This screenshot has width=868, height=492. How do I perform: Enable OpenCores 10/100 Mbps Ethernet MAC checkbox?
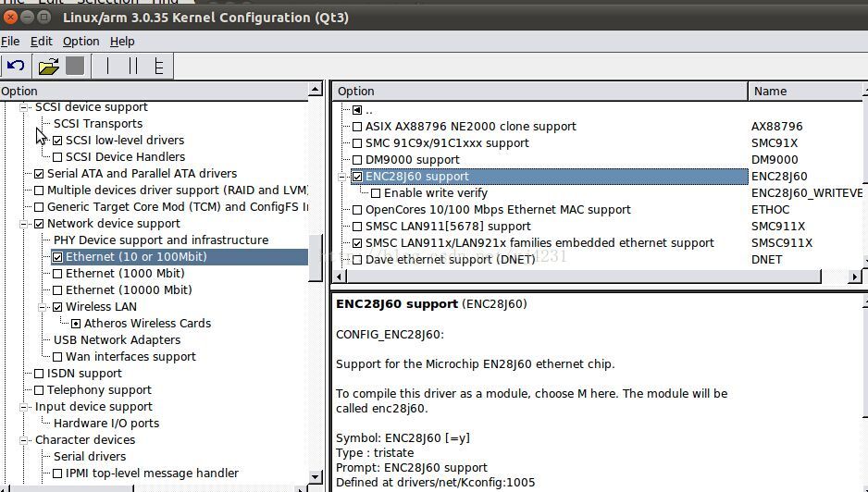coord(357,210)
